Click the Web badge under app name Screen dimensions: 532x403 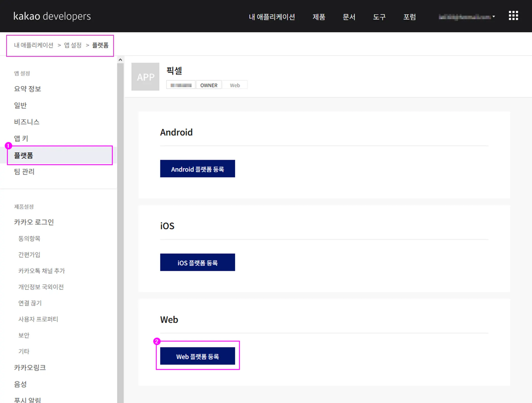235,85
